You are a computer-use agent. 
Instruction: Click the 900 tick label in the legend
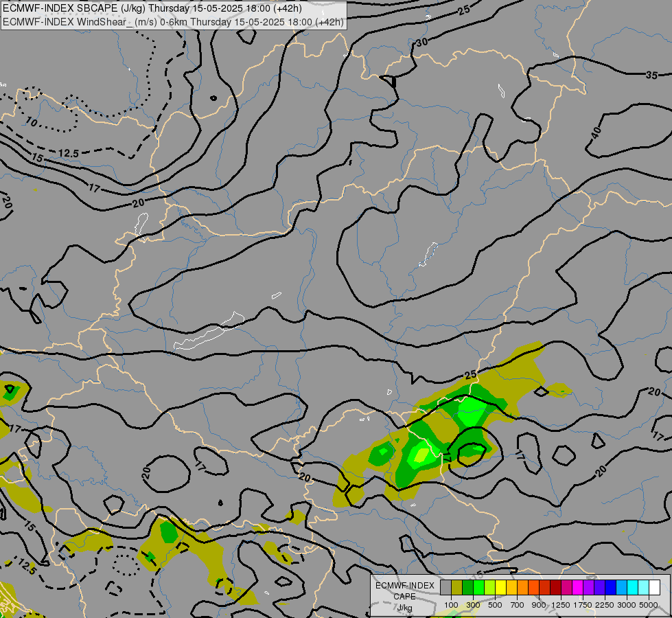539,605
